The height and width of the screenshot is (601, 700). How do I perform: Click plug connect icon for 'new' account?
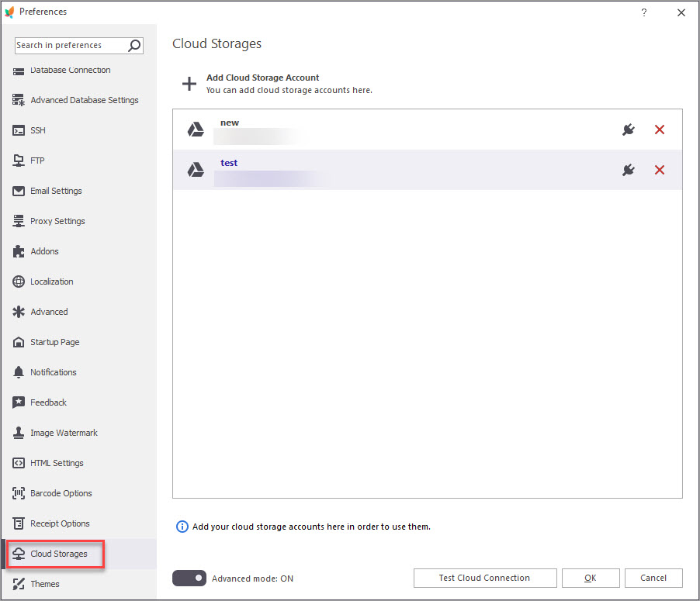pos(629,130)
